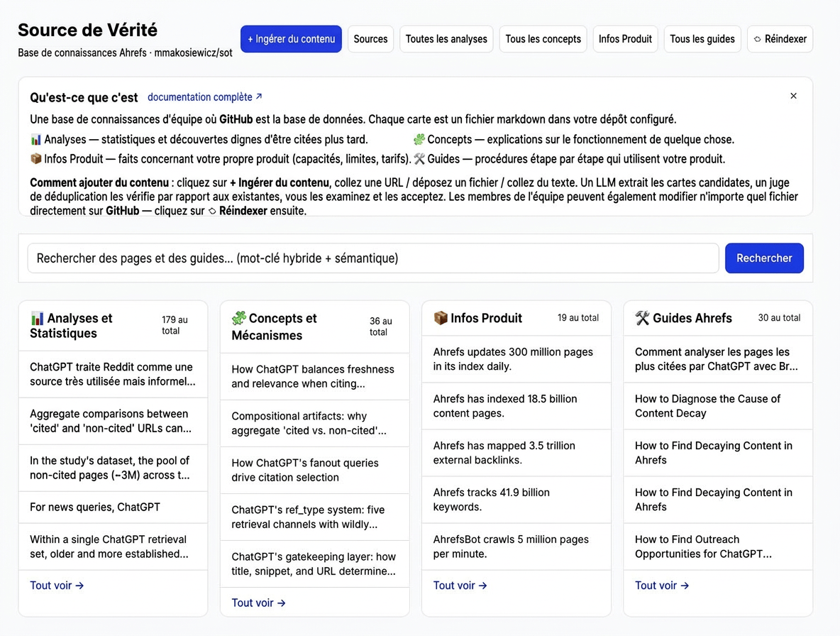Open 'Within a single ChatGPT retrieval set' entry
This screenshot has width=840, height=636.
click(x=113, y=547)
